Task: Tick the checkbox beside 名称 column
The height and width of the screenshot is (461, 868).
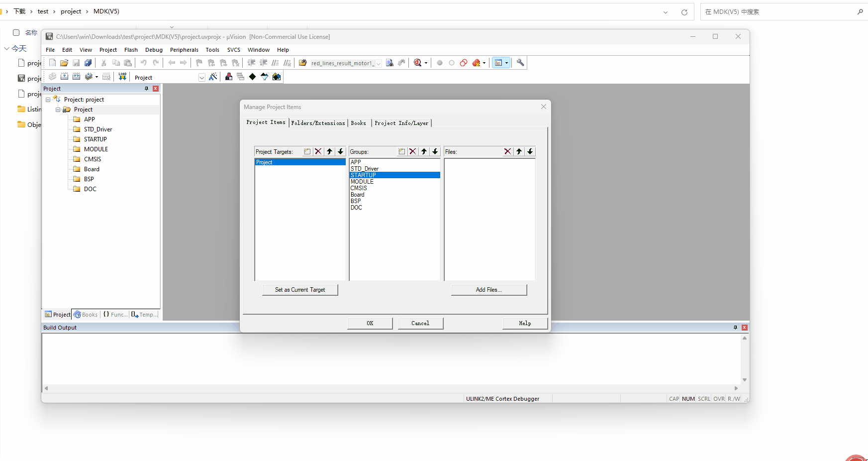Action: point(15,32)
